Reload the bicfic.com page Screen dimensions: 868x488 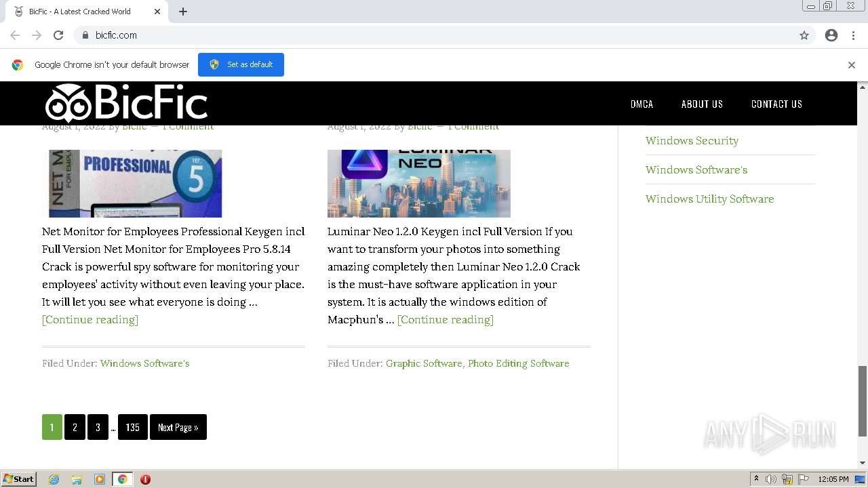tap(58, 35)
